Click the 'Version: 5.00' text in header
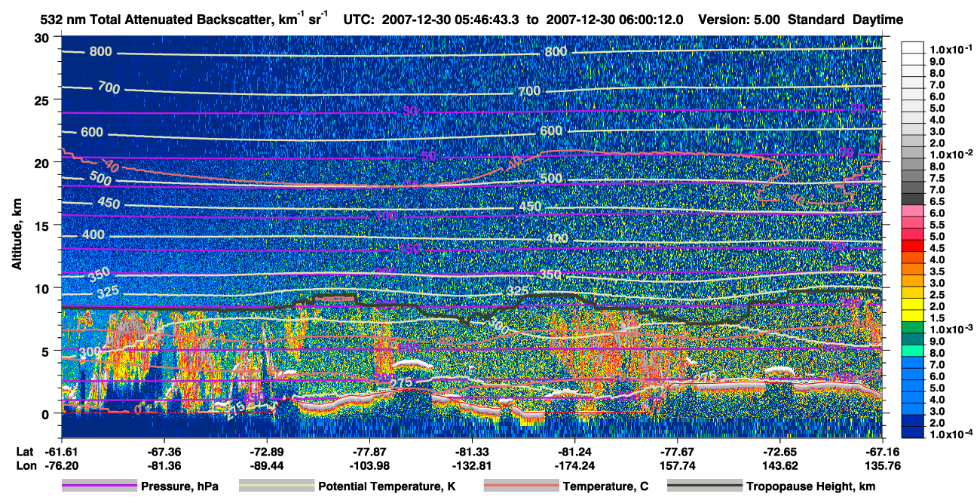This screenshot has width=980, height=503. point(739,20)
